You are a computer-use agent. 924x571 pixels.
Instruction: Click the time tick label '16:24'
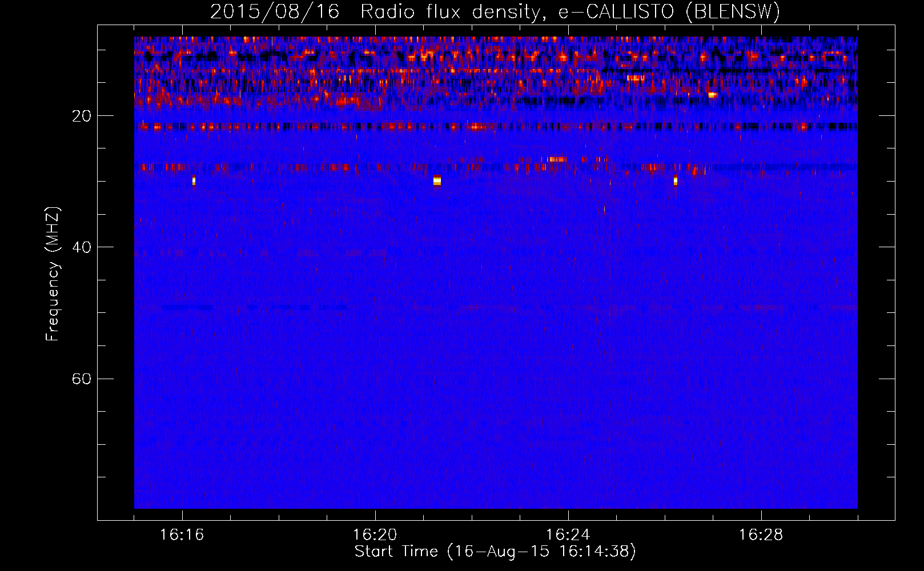click(568, 534)
